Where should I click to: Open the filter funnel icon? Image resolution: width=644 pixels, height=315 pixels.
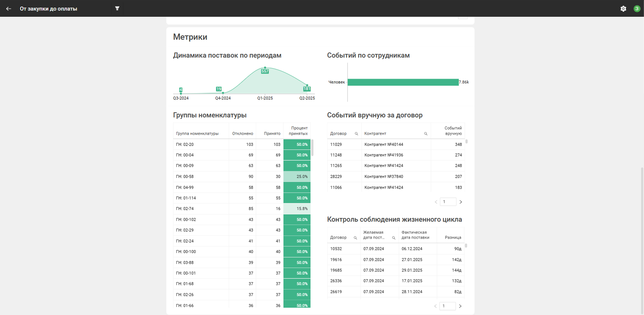(117, 8)
